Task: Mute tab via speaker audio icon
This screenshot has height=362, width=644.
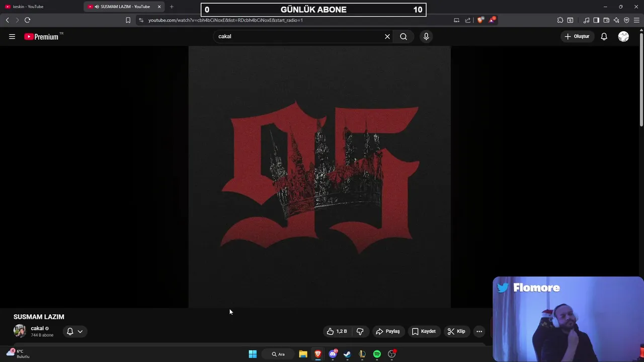Action: tap(97, 7)
